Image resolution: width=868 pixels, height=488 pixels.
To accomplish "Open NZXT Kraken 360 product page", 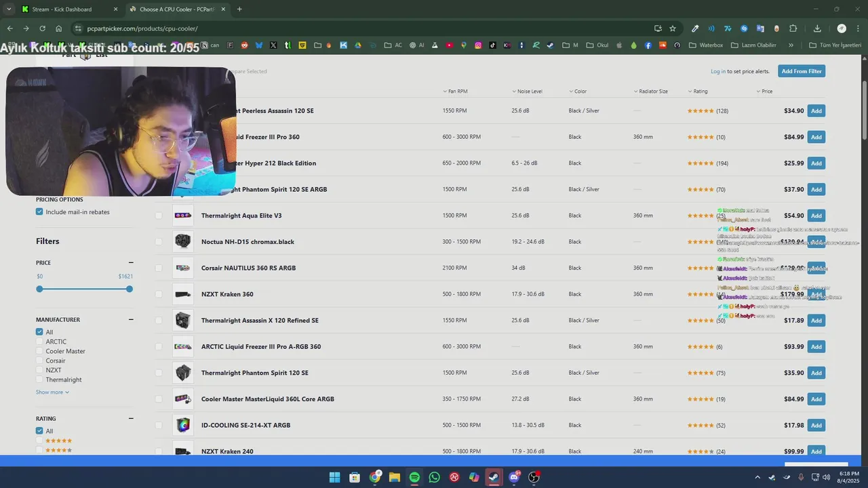I will [227, 294].
